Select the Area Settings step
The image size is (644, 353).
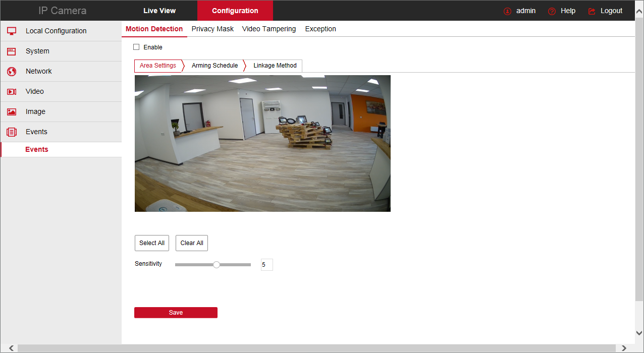(x=158, y=66)
